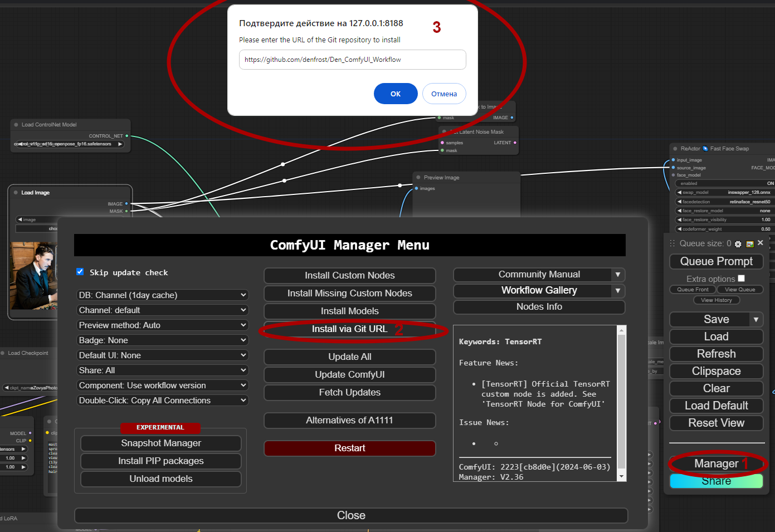Collapse the Preview Image node dot
The height and width of the screenshot is (532, 775).
[418, 178]
